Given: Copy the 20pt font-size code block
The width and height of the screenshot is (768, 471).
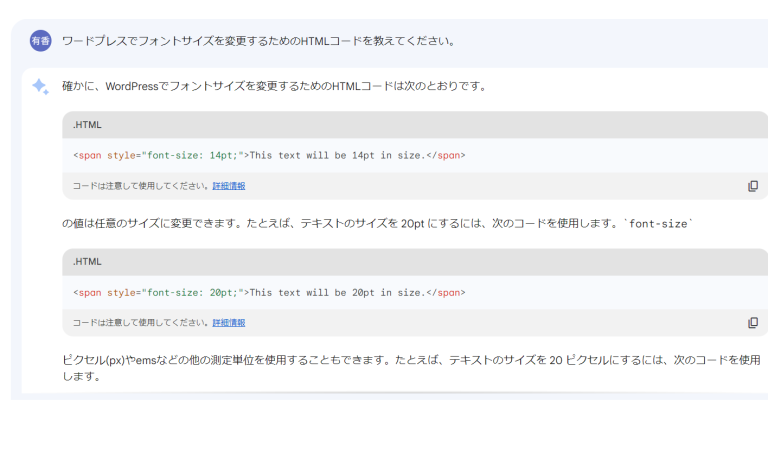Looking at the screenshot, I should click(753, 323).
